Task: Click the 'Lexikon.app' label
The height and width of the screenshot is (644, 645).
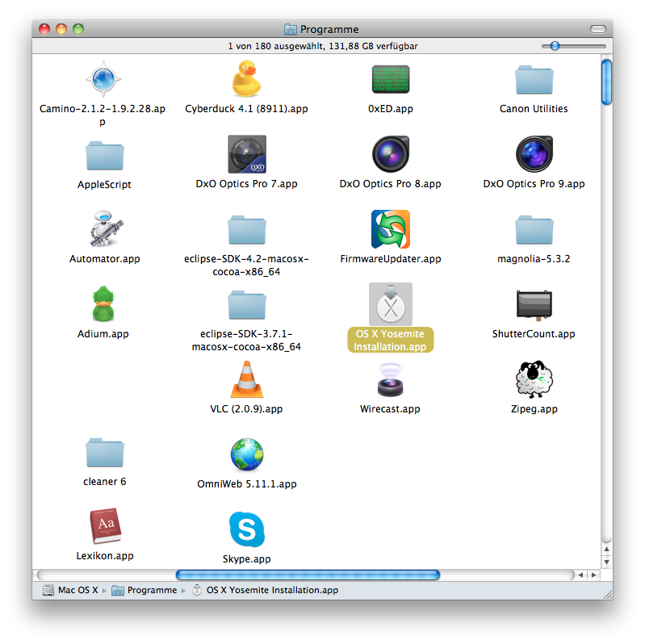Action: tap(105, 556)
